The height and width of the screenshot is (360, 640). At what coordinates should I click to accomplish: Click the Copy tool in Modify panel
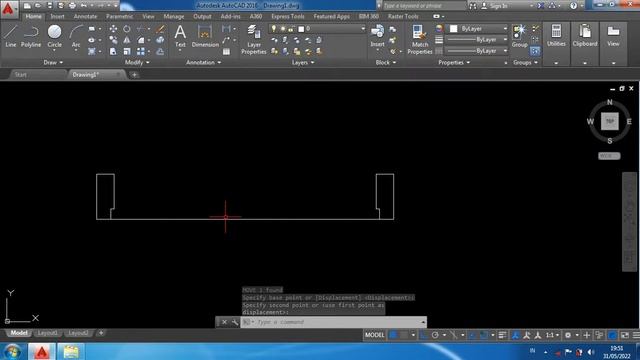pyautogui.click(x=113, y=40)
